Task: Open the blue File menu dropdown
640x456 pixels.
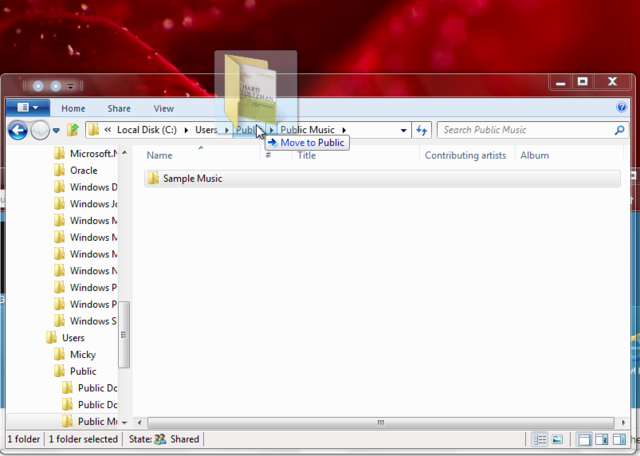Action: [x=27, y=108]
